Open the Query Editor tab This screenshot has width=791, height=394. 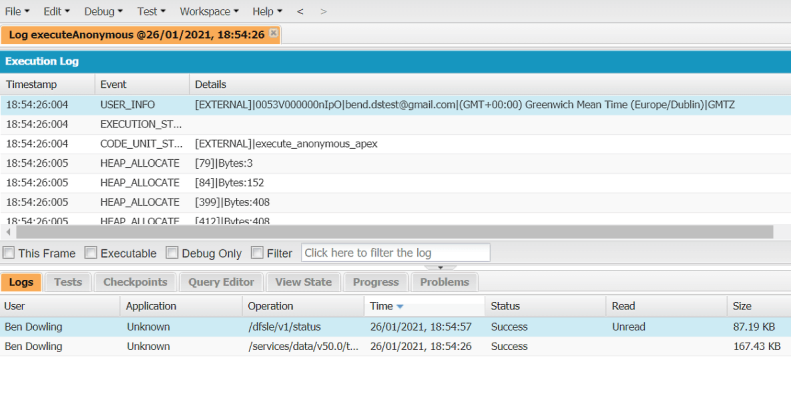221,282
